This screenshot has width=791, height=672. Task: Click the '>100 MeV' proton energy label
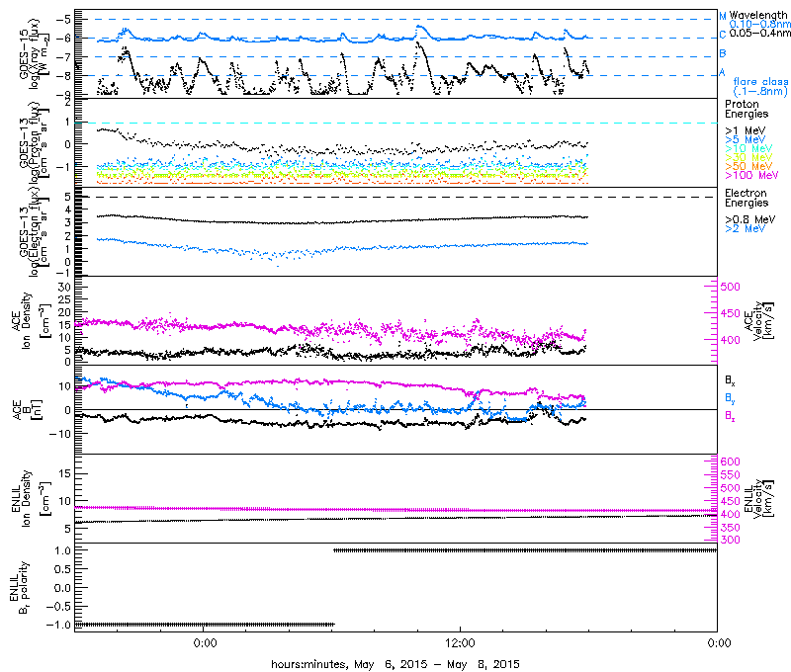pyautogui.click(x=751, y=176)
